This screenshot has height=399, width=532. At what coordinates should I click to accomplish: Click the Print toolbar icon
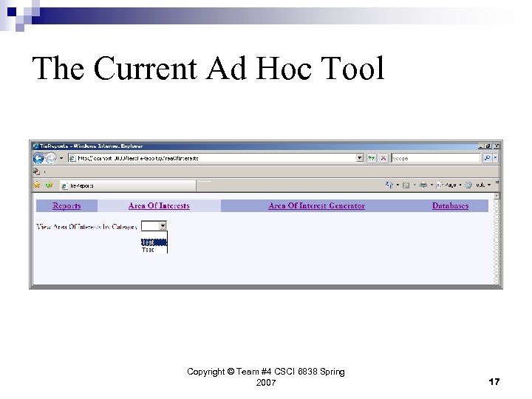[423, 185]
